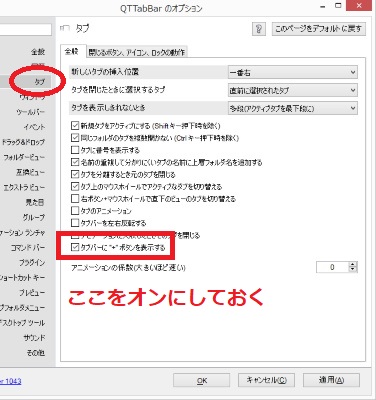Enable タブバーを左右反転する checkbox
The width and height of the screenshot is (376, 400).
(x=75, y=223)
